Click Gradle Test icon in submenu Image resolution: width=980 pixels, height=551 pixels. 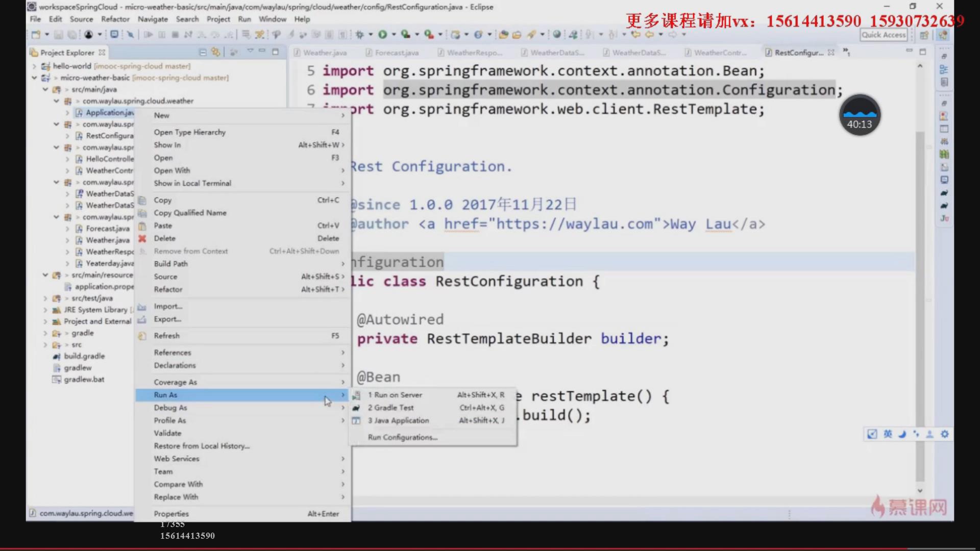tap(356, 408)
